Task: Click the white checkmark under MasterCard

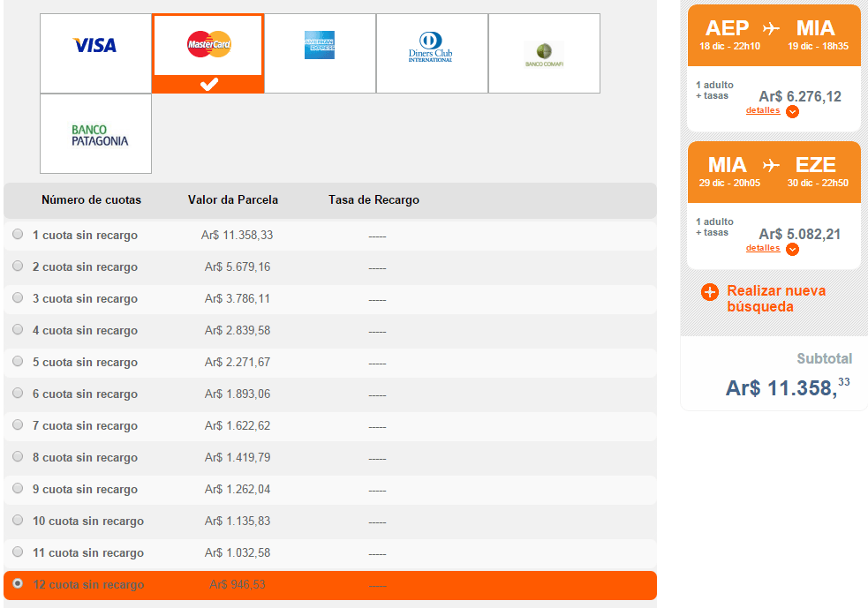Action: (208, 84)
